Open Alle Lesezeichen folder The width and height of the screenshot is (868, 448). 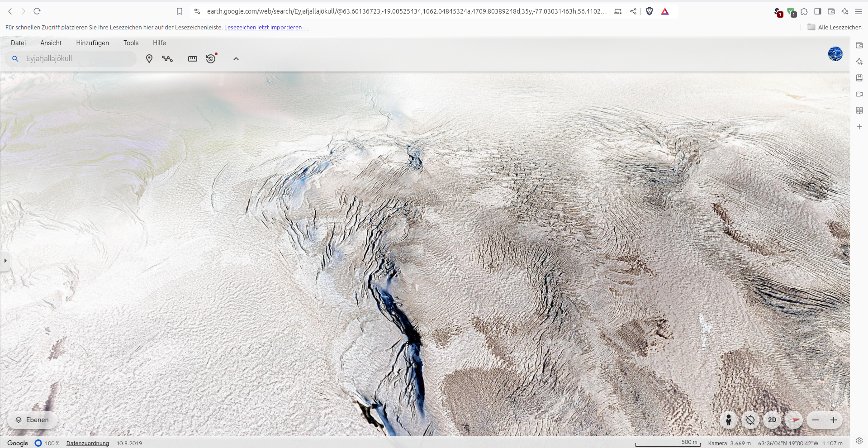pyautogui.click(x=835, y=27)
